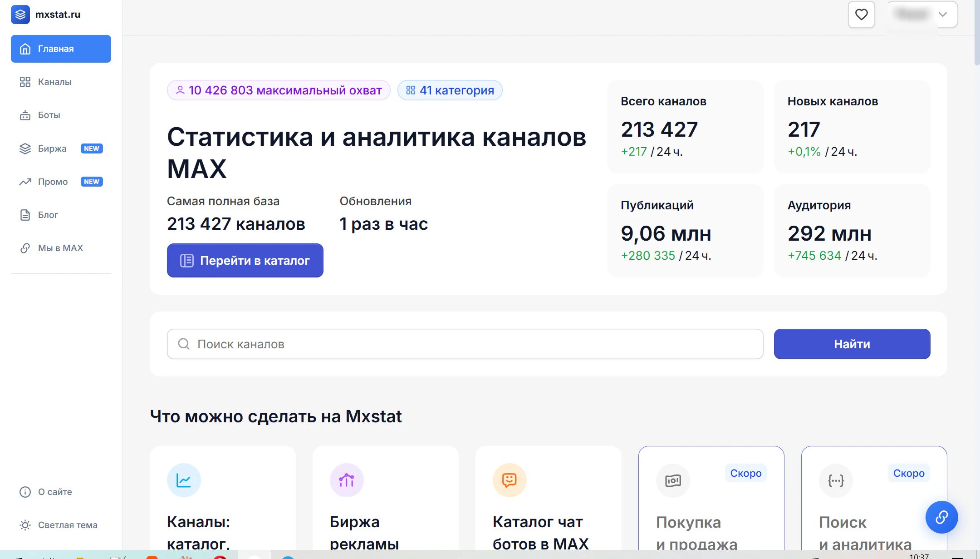Viewport: 980px width, 559px height.
Task: Open the Промо sidebar item
Action: coord(61,182)
